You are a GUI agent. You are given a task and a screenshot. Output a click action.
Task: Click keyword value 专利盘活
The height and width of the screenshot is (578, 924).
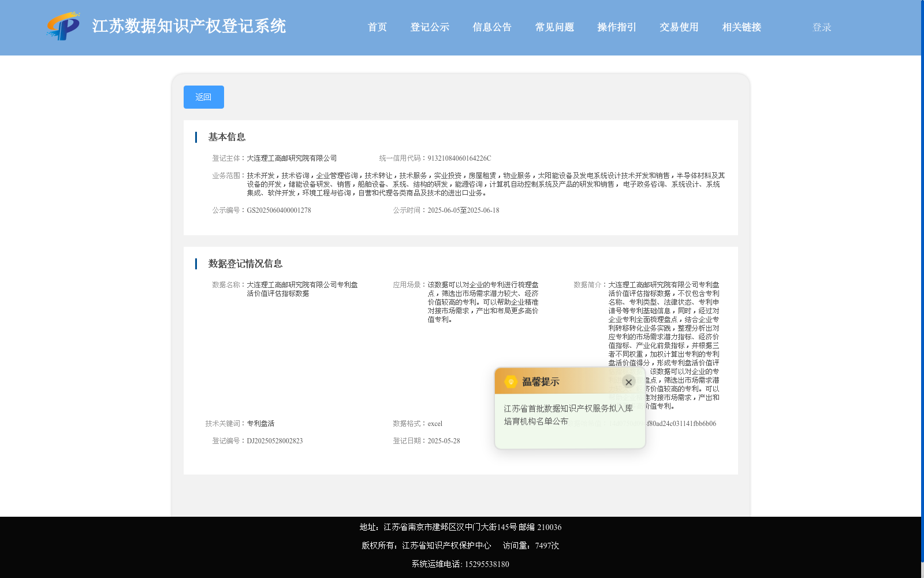click(260, 424)
